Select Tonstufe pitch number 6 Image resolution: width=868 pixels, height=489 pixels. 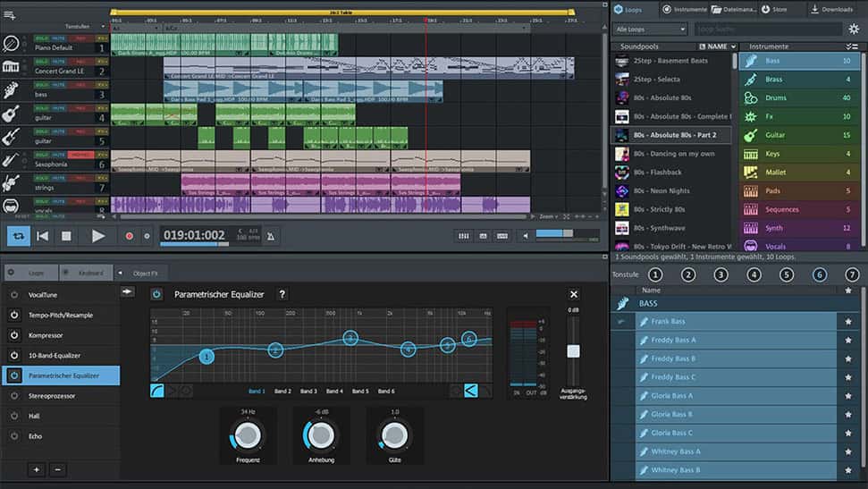coord(820,274)
